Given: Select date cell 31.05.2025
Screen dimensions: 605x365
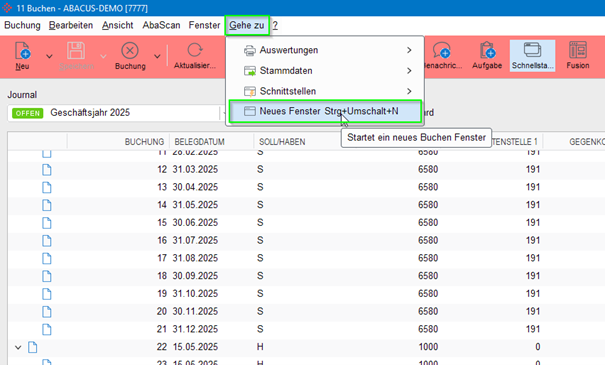Looking at the screenshot, I should point(195,205).
